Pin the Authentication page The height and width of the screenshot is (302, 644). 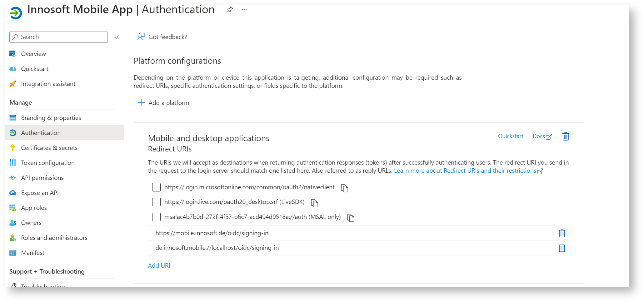coord(230,10)
